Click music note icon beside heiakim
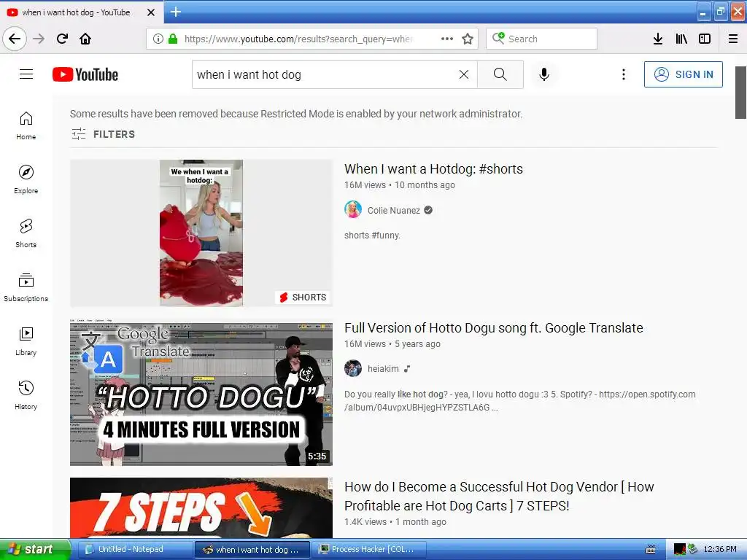The height and width of the screenshot is (560, 747). tap(407, 368)
